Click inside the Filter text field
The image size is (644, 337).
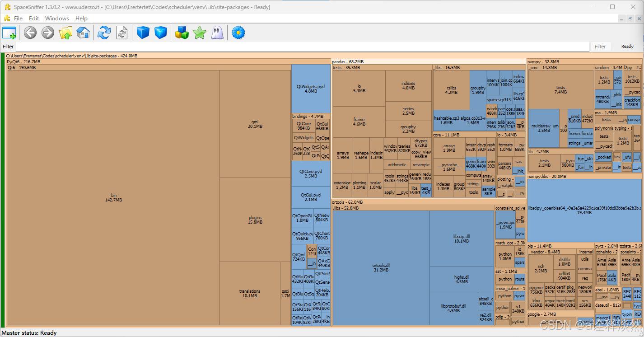(303, 47)
